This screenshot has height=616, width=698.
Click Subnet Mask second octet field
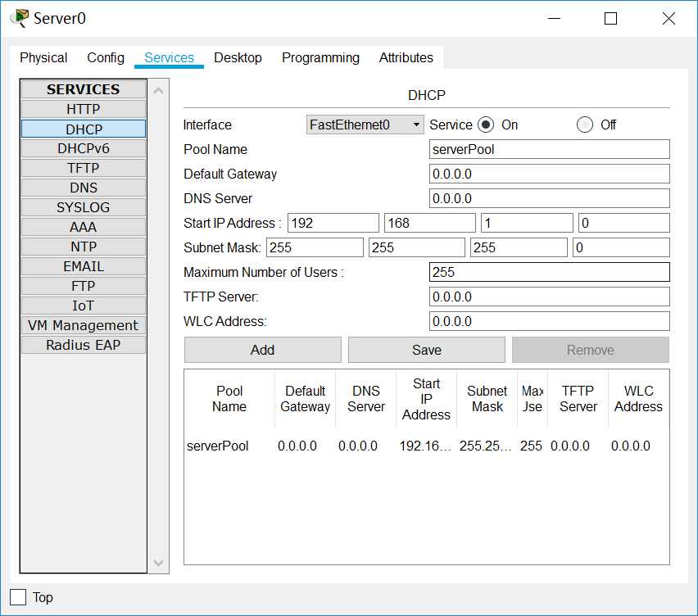pyautogui.click(x=417, y=247)
